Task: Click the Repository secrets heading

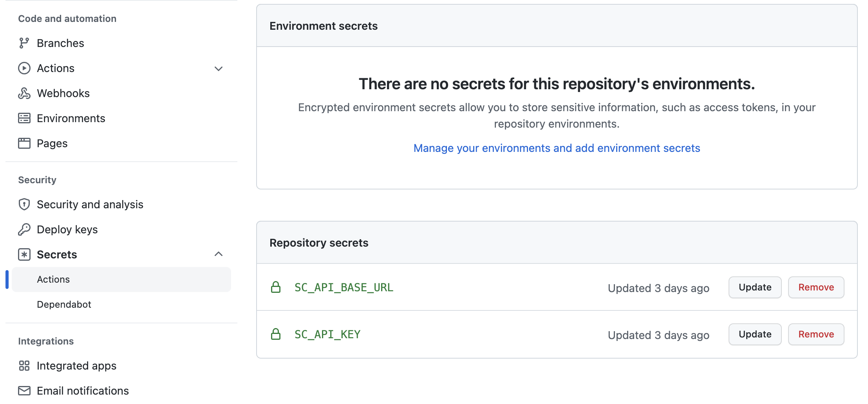Action: (x=319, y=243)
